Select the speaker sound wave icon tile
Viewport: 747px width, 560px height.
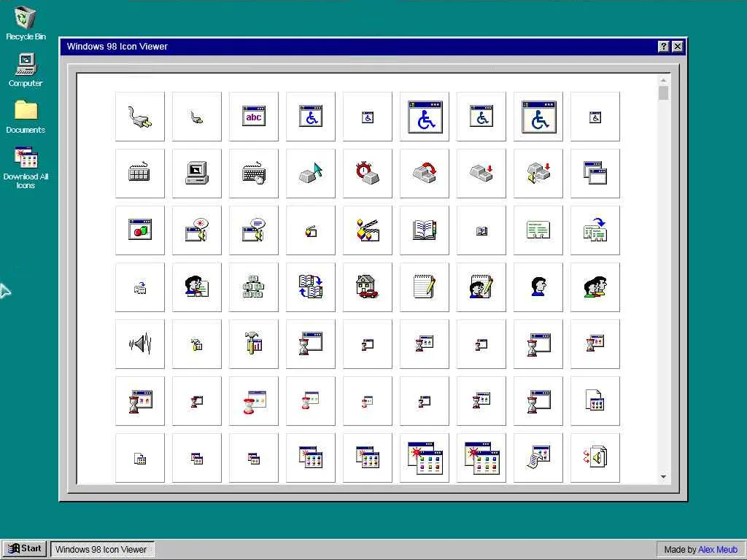point(139,344)
